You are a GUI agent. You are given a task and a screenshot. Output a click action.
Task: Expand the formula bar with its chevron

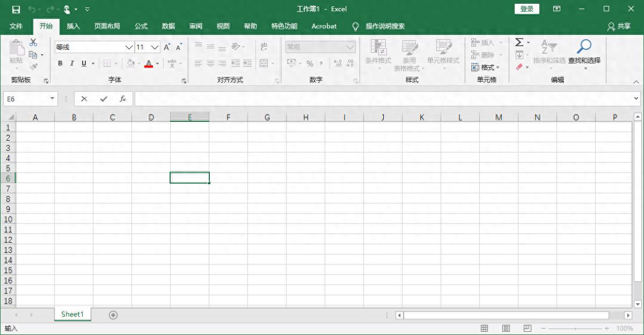tap(636, 99)
